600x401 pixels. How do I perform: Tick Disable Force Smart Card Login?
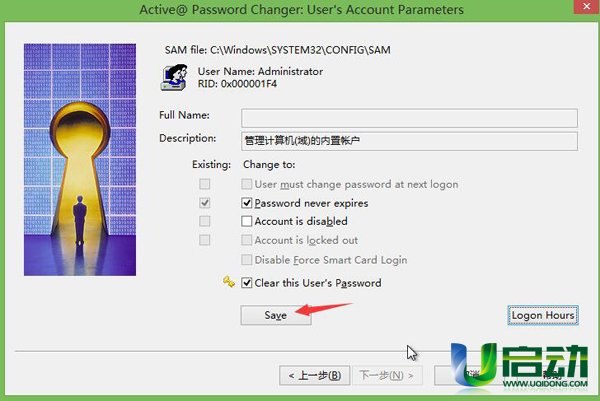point(247,259)
